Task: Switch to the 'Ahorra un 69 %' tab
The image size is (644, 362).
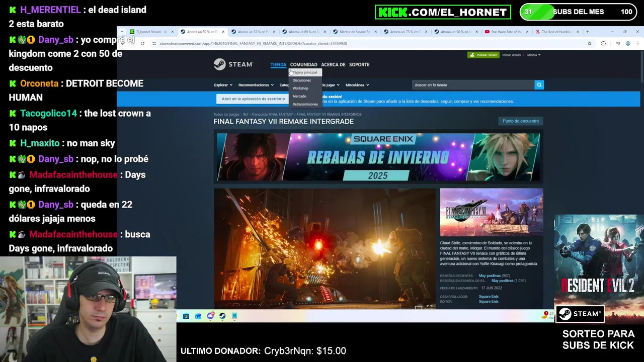Action: [304, 32]
